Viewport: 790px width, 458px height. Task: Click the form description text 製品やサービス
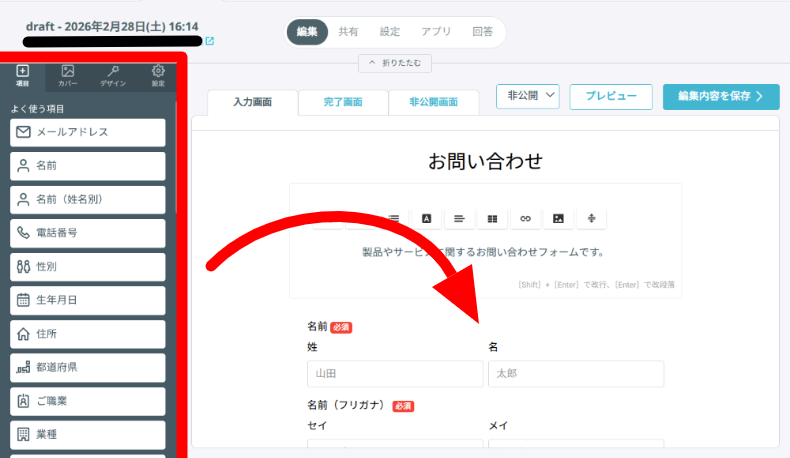coord(483,252)
